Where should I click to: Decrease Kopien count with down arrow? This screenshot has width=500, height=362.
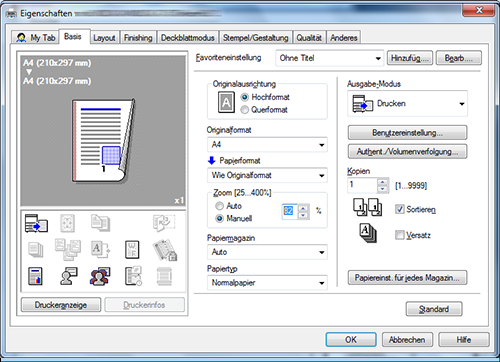point(383,189)
